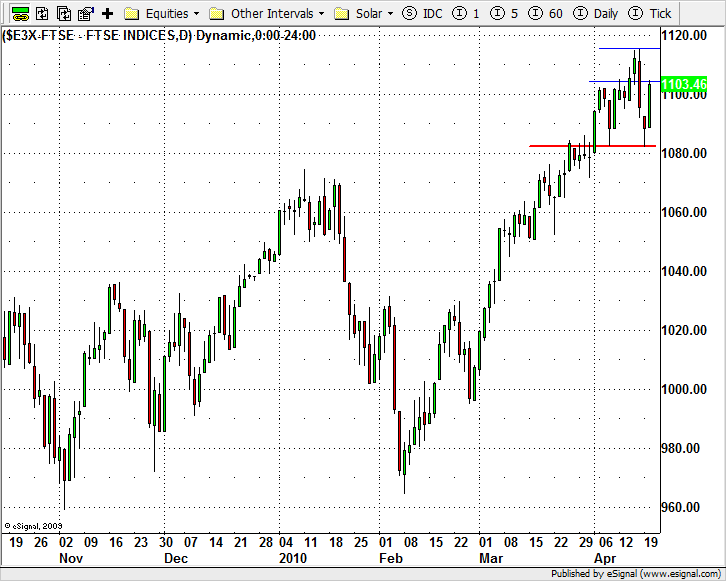Click the 14 date label
Viewport: 726px width, 581px height.
point(216,542)
